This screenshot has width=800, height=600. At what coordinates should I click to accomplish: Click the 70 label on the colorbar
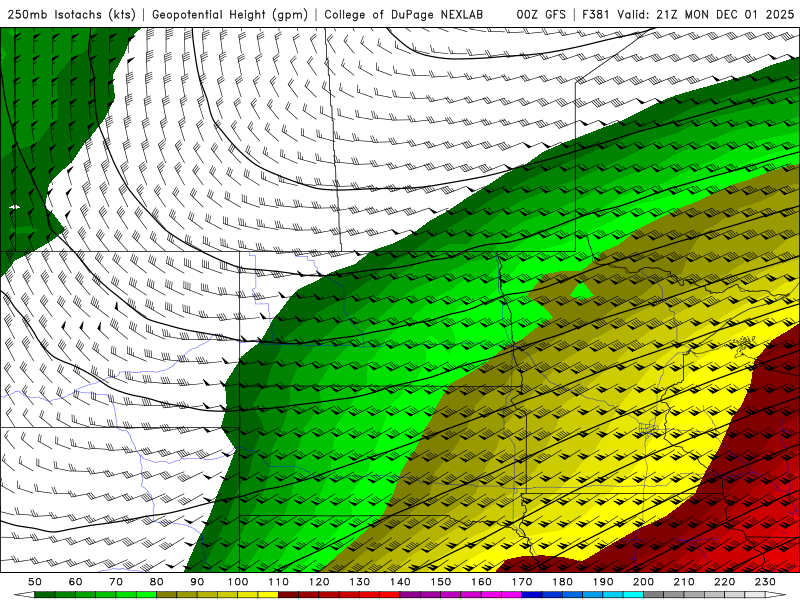(116, 582)
